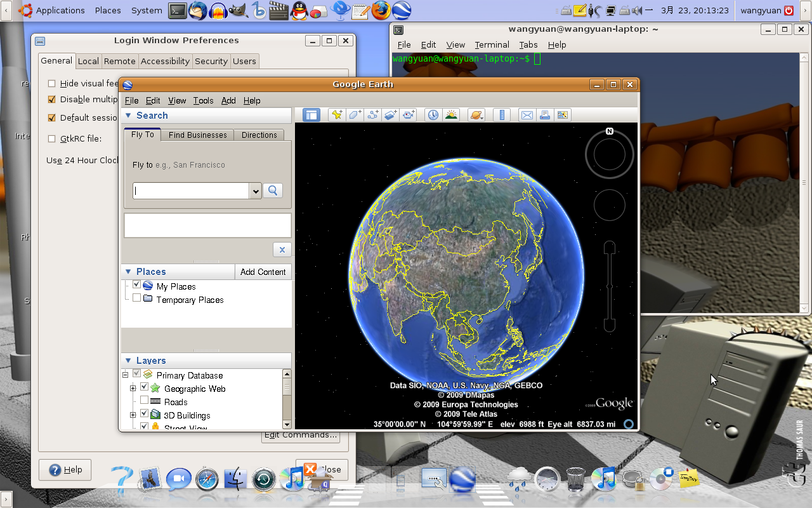Toggle the Primary Database checkbox
The height and width of the screenshot is (508, 812).
pos(136,374)
